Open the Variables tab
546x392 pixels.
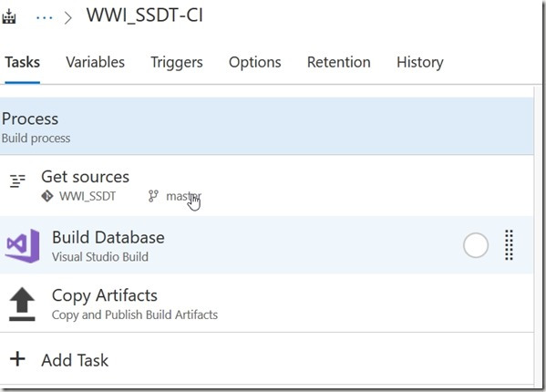(95, 62)
